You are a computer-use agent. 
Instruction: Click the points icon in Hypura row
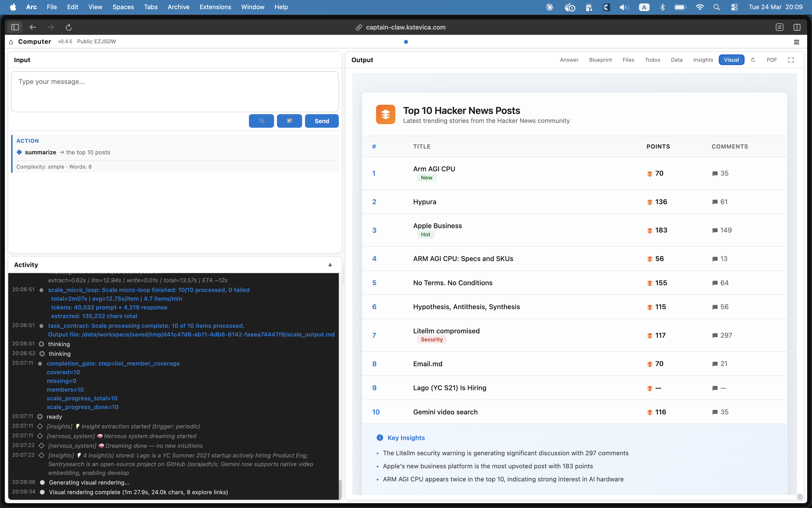(x=650, y=202)
